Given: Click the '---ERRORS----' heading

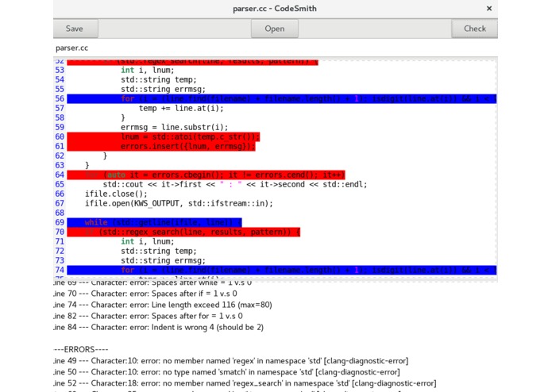Looking at the screenshot, I should click(x=81, y=349).
